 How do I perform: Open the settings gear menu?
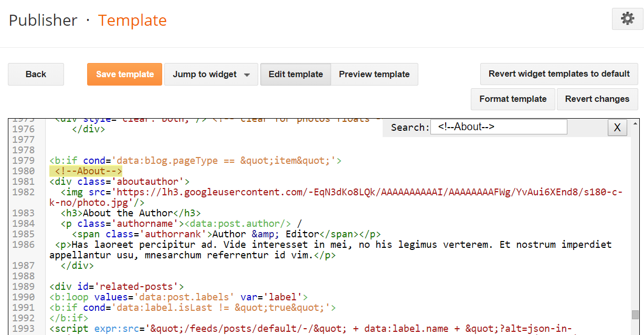(627, 19)
